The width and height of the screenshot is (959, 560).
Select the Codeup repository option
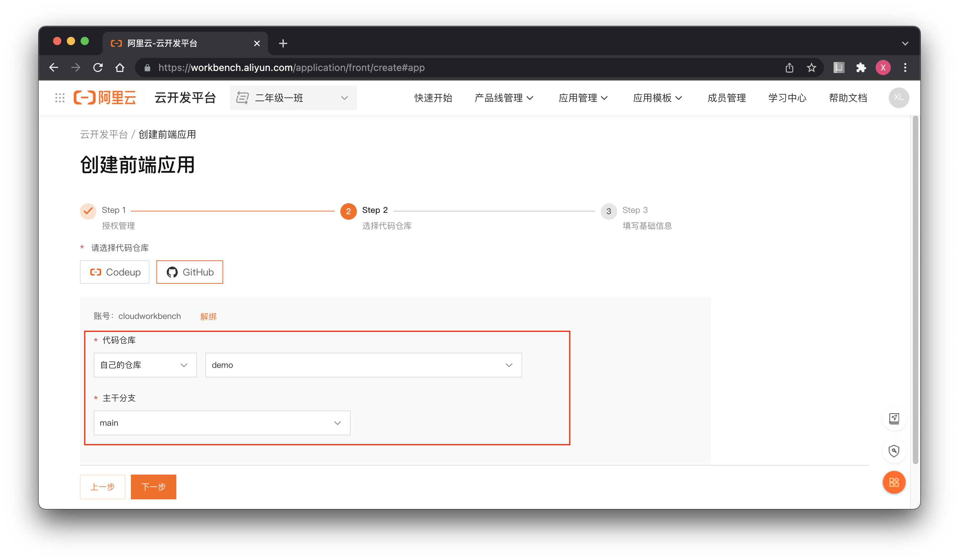coord(115,272)
